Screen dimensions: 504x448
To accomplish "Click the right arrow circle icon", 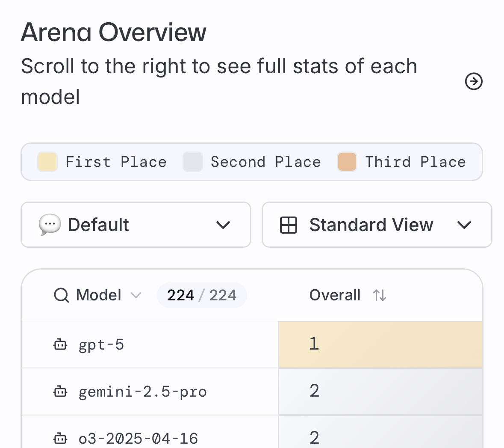I will tap(474, 81).
